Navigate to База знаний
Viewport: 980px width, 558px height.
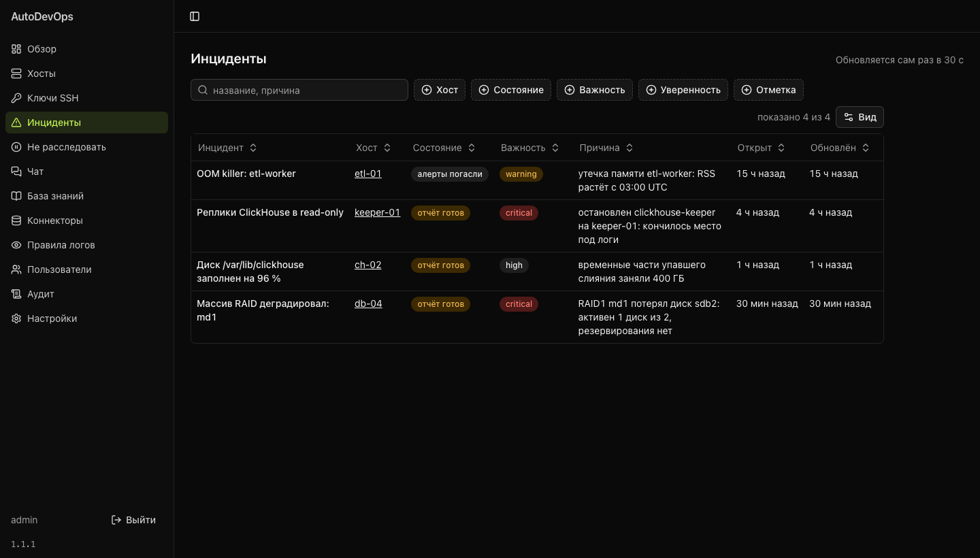[86, 196]
